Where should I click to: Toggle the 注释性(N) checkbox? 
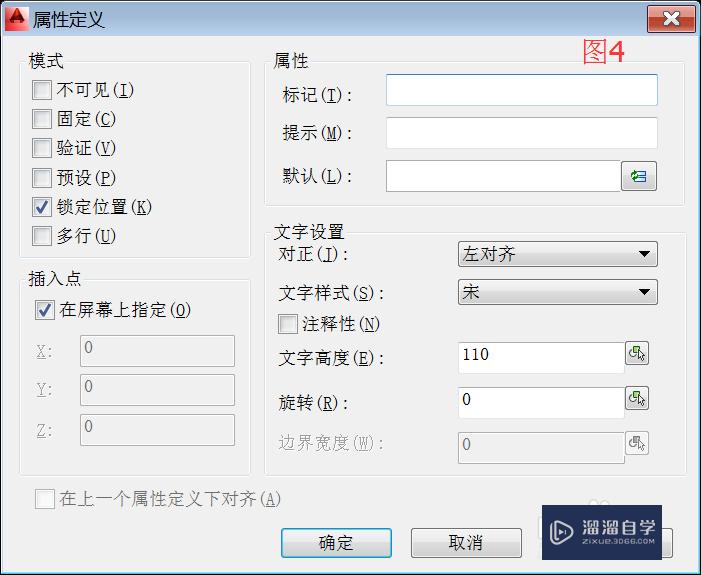287,324
